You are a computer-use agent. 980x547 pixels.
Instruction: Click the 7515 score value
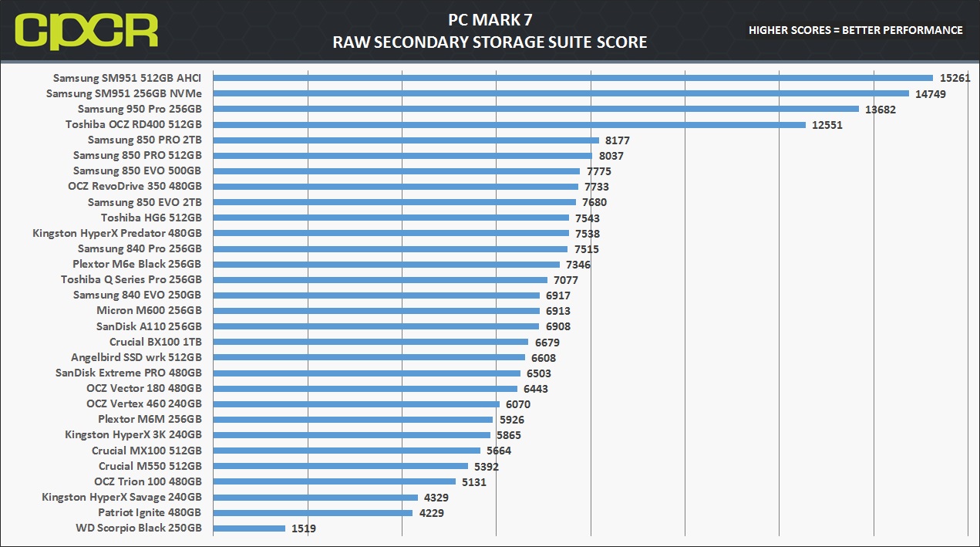587,249
